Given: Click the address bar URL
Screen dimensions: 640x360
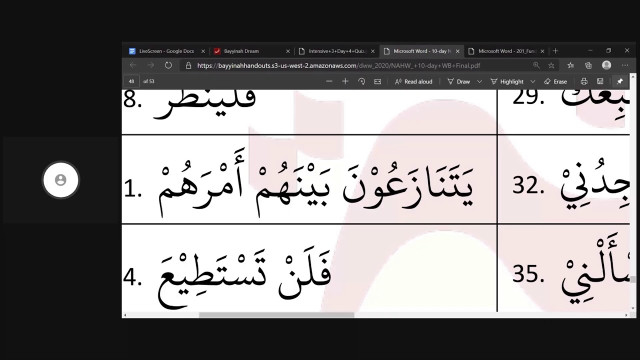Looking at the screenshot, I should pyautogui.click(x=338, y=65).
